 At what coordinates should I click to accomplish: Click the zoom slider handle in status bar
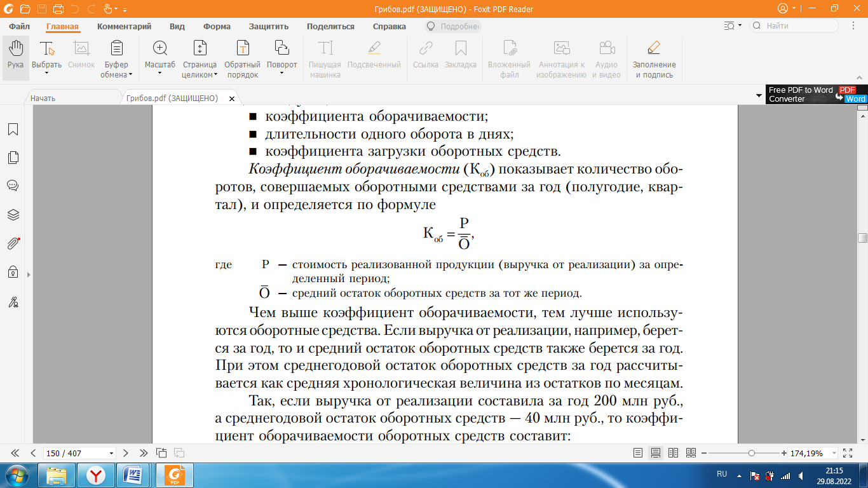coord(752,453)
